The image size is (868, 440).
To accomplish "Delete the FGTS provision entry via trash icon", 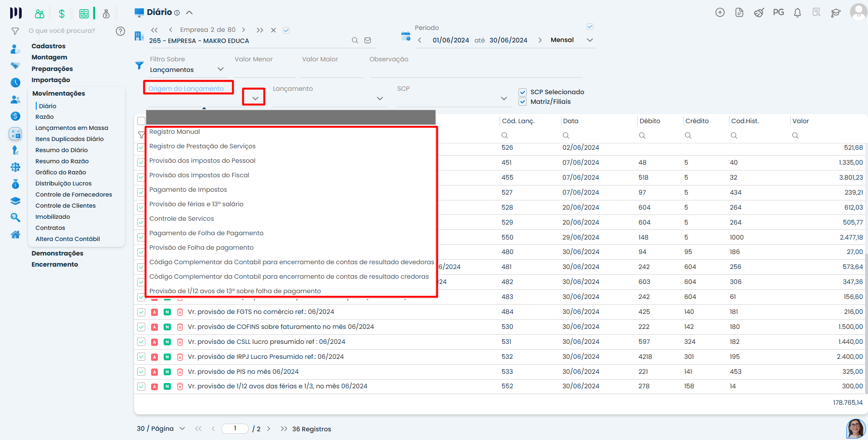I will (x=180, y=312).
